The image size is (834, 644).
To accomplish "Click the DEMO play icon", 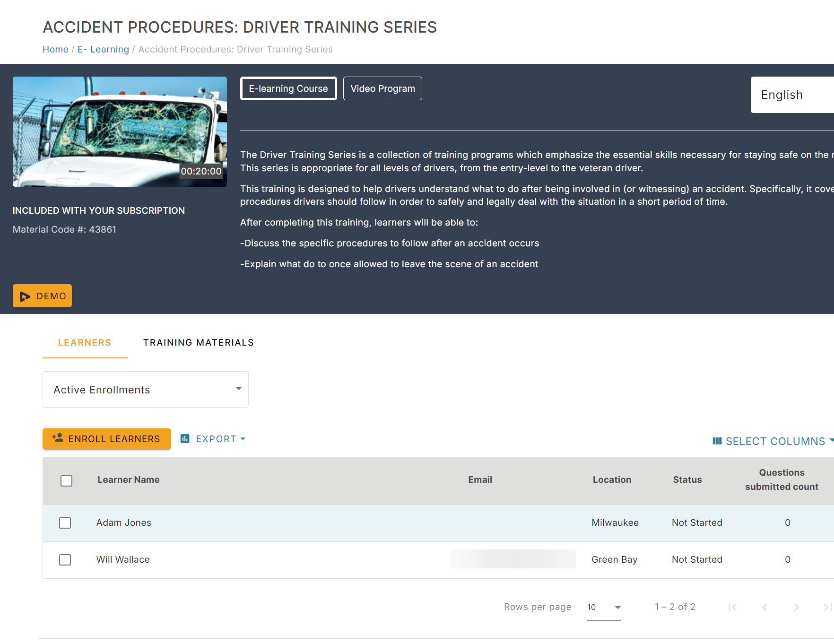I will [x=25, y=296].
